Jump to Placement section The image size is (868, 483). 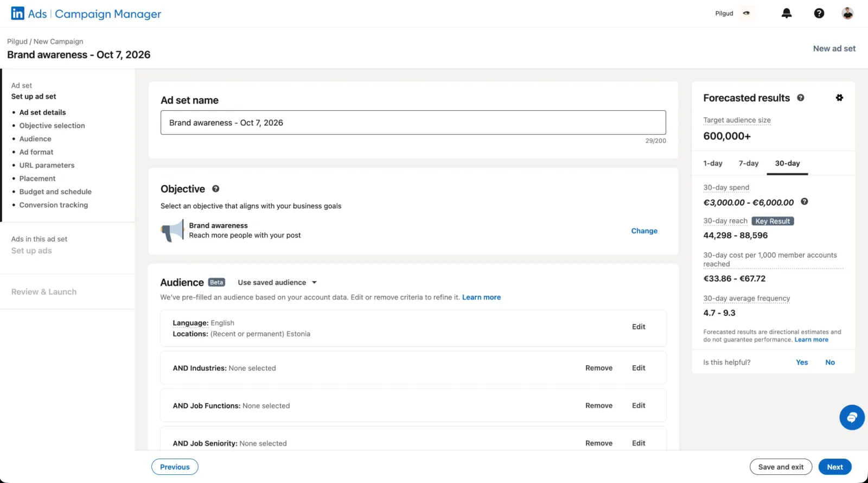tap(37, 179)
